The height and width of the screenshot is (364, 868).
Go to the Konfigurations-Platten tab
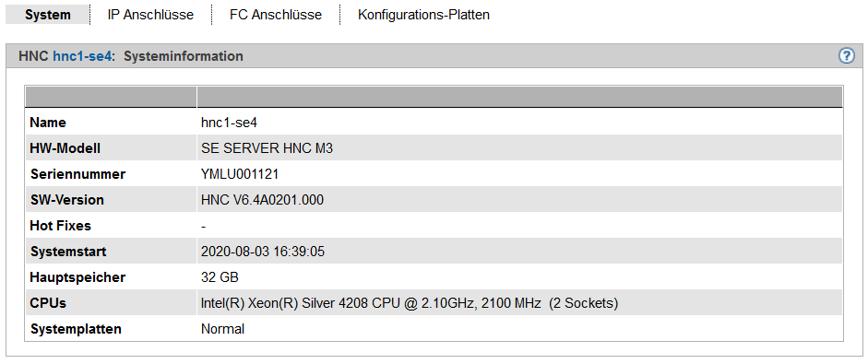423,15
